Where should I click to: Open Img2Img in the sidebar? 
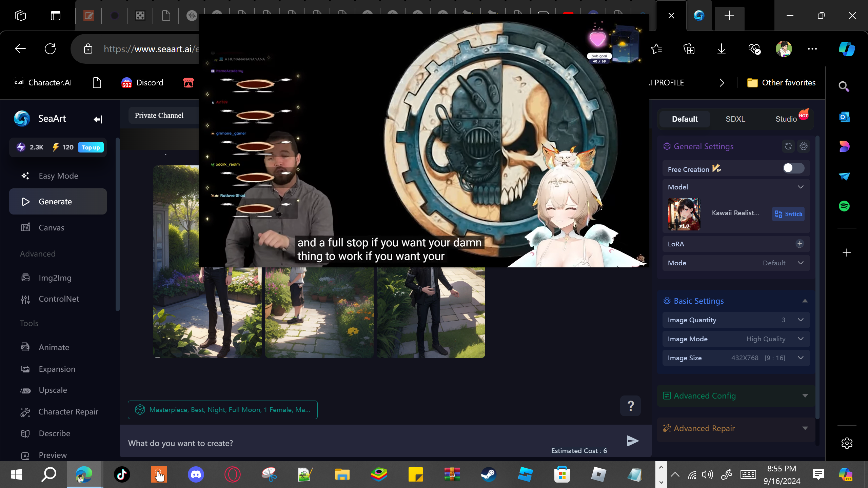tap(58, 278)
